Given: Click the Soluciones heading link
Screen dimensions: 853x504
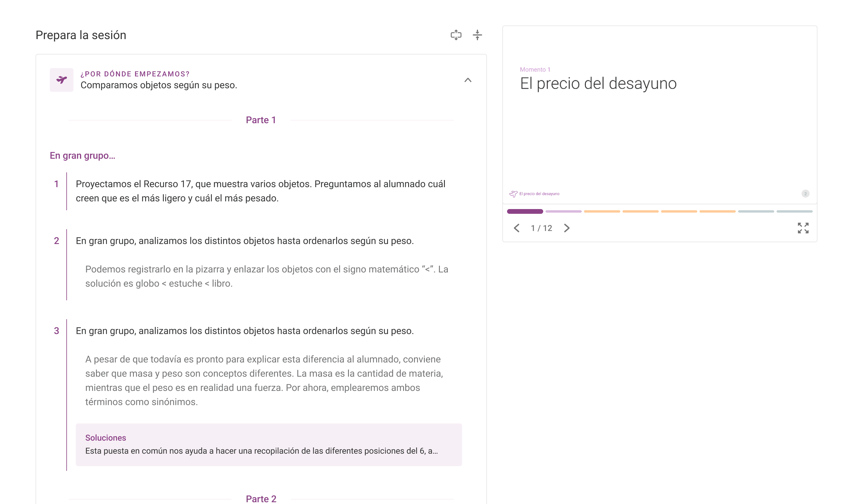Looking at the screenshot, I should [105, 438].
